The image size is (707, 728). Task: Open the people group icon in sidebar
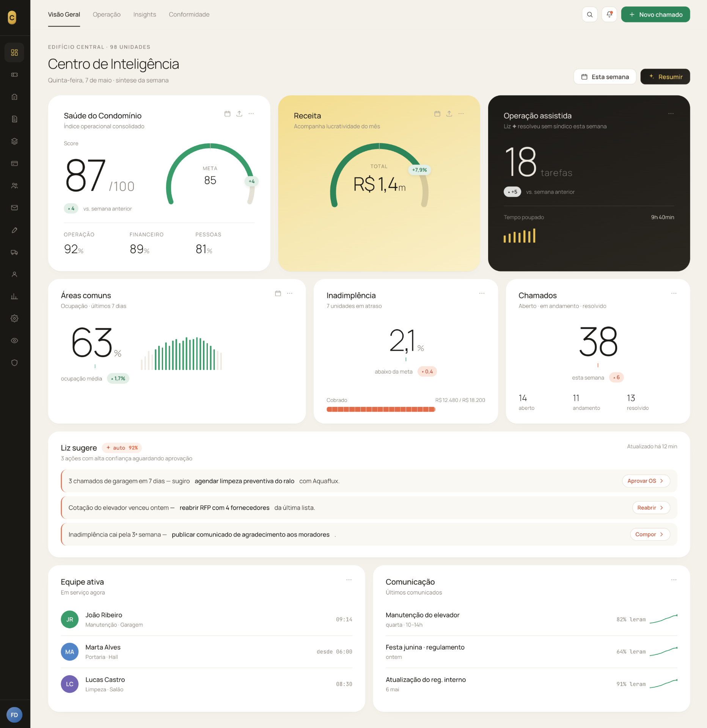point(14,185)
